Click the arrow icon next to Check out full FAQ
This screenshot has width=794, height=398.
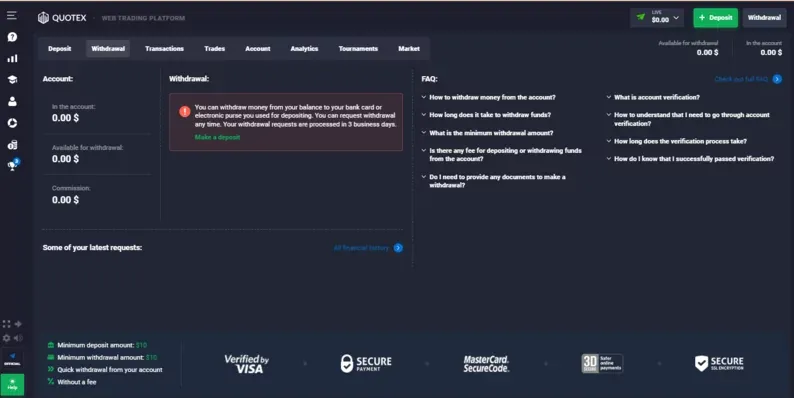(777, 79)
